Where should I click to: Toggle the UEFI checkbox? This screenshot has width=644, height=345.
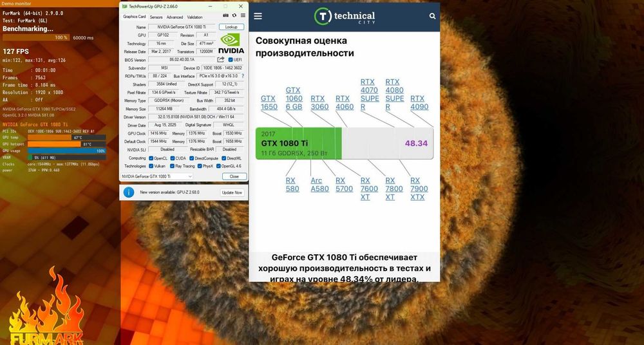click(231, 60)
